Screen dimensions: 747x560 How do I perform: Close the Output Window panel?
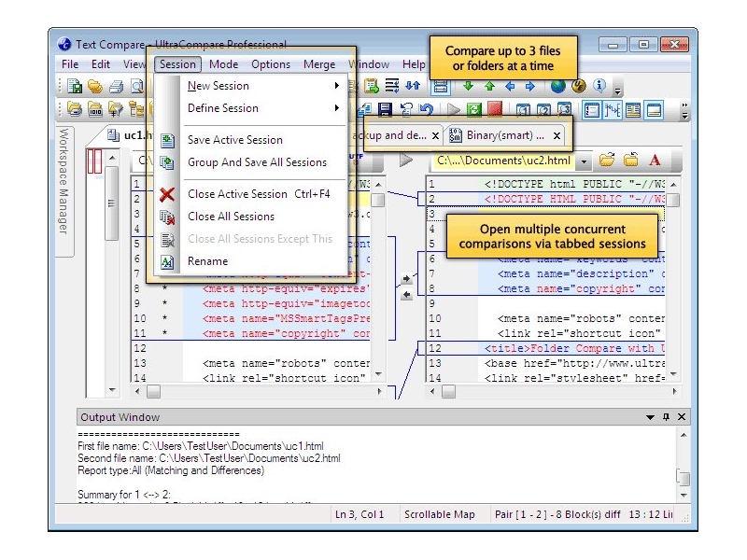tap(682, 417)
